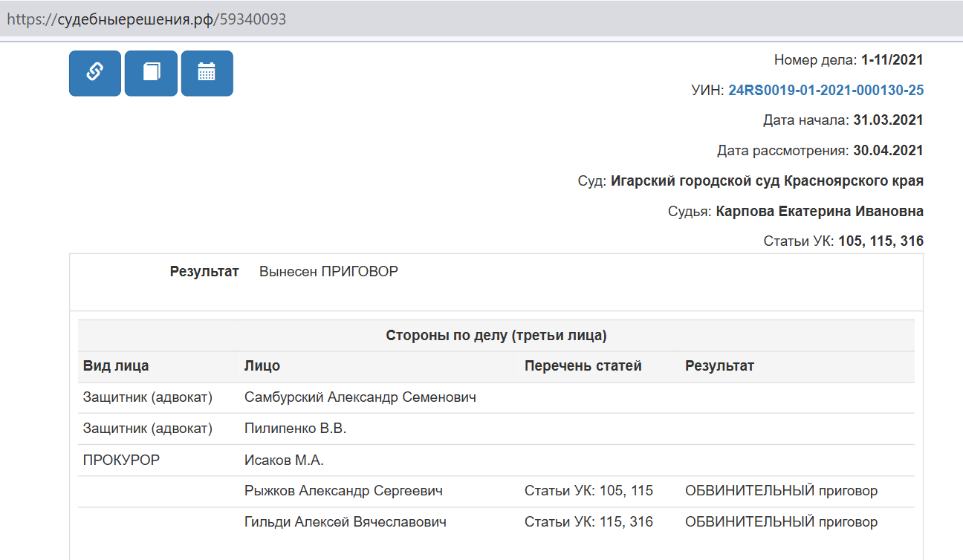This screenshot has height=560, width=963.
Task: Click column header Перечень статей
Action: (583, 366)
